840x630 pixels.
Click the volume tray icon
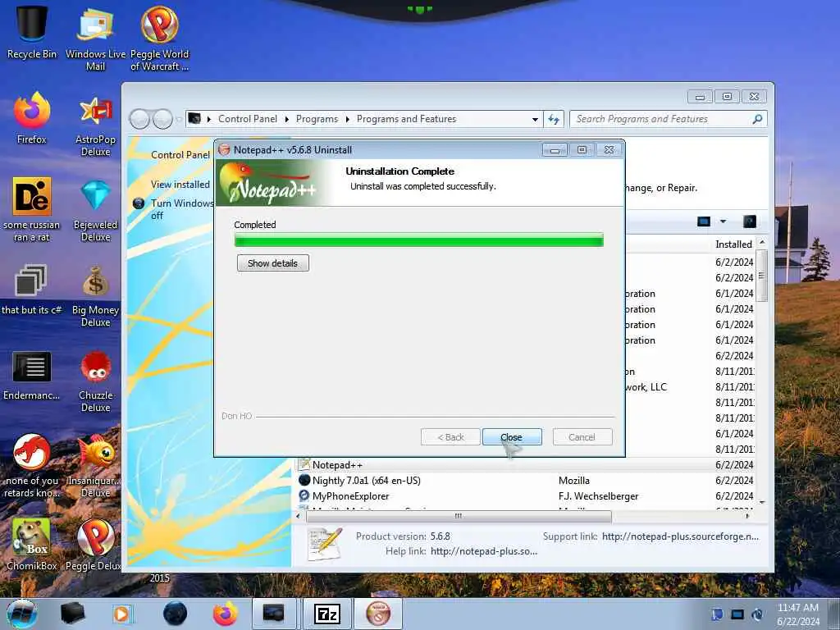pyautogui.click(x=757, y=614)
